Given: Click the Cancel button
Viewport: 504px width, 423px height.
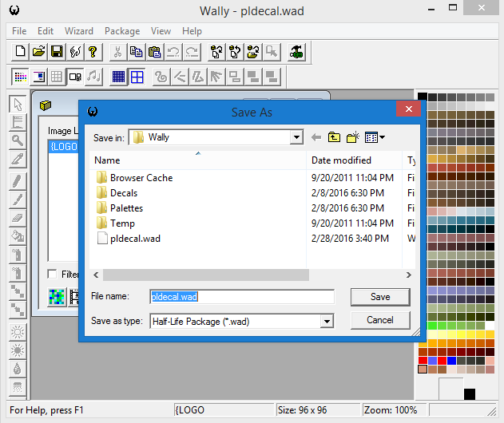Looking at the screenshot, I should (x=380, y=320).
